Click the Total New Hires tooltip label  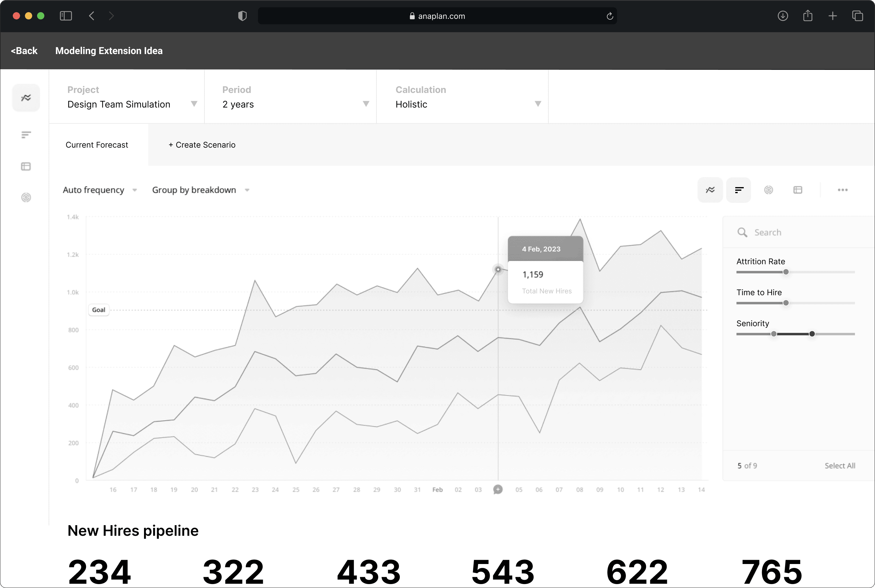(547, 291)
